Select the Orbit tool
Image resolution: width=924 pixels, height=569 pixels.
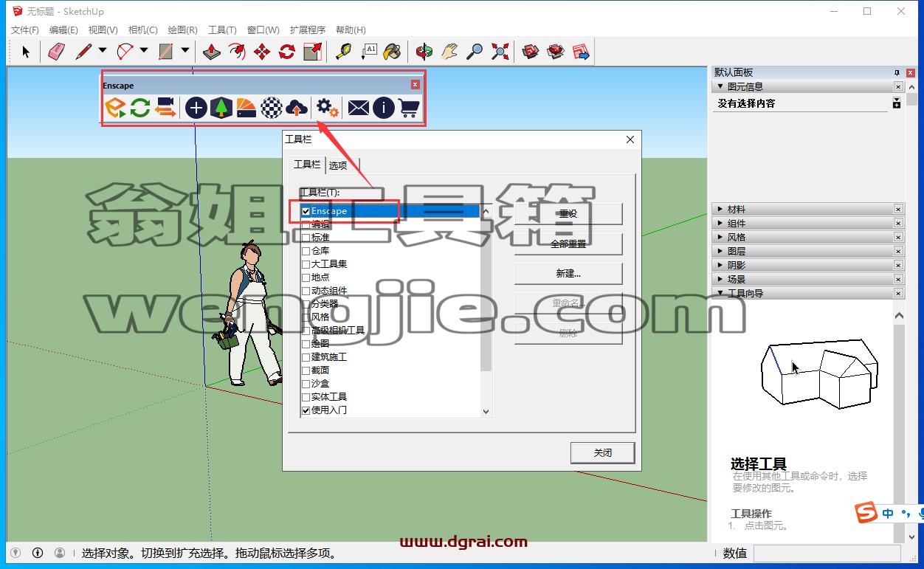point(424,51)
